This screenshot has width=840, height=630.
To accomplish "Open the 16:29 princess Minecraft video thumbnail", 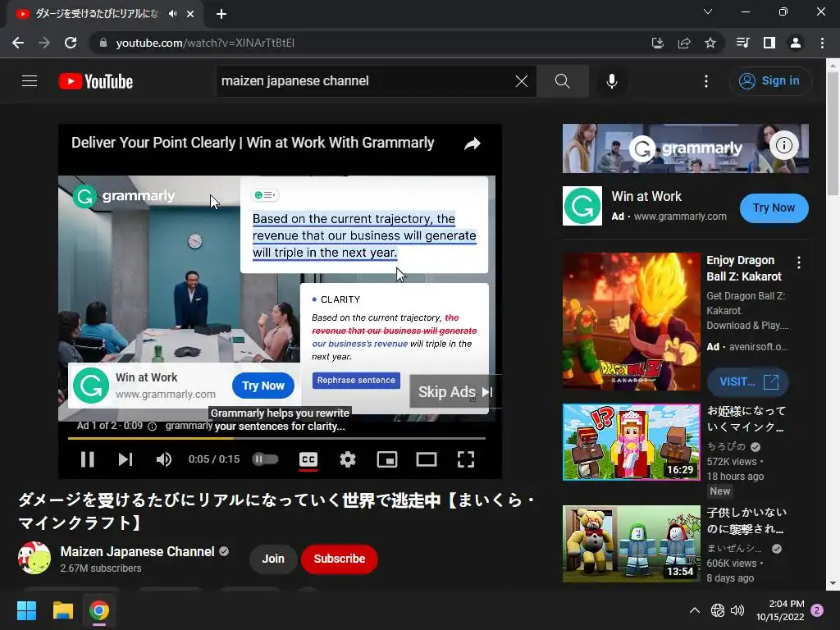I will (x=631, y=442).
